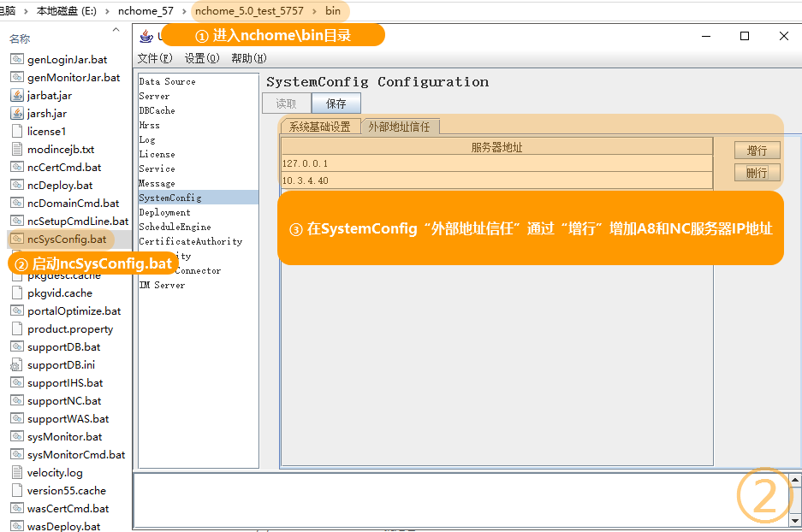Image resolution: width=802 pixels, height=532 pixels.
Task: Click the supportDB.ini file icon
Action: (16, 365)
